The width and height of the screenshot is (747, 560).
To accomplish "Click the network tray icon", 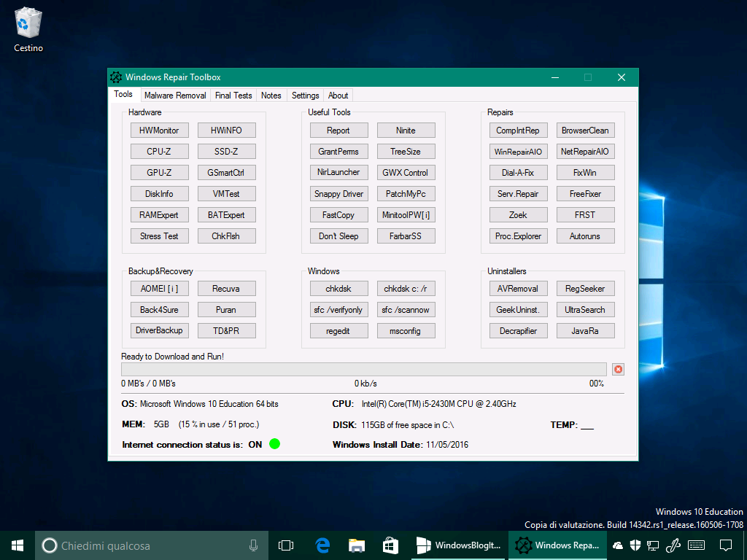I will 653,545.
